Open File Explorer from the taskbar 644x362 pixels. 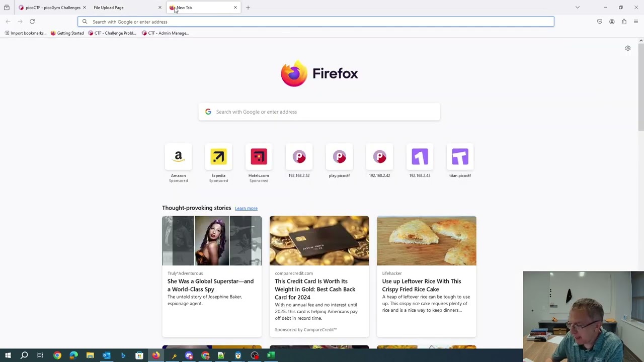point(90,355)
